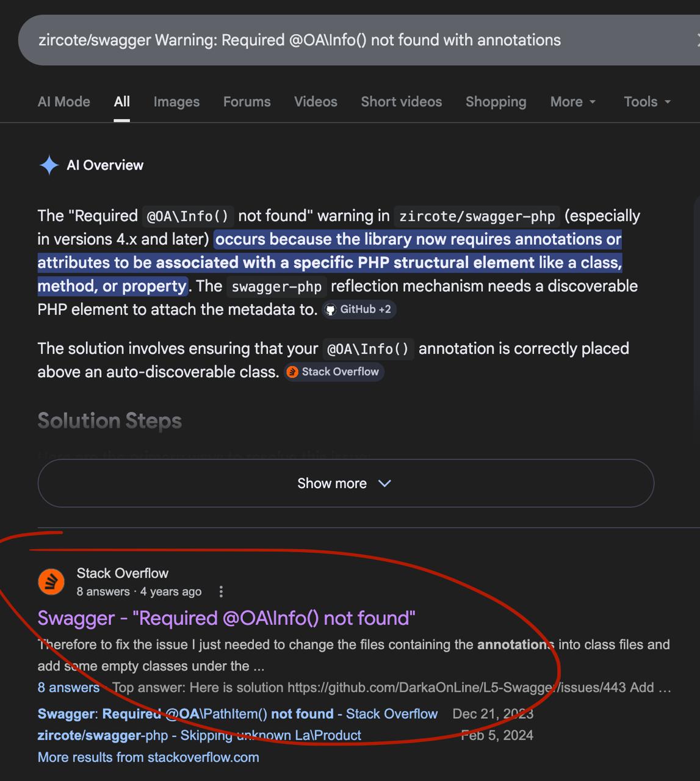
Task: Click the 'Solution Steps' heading
Action: point(110,421)
